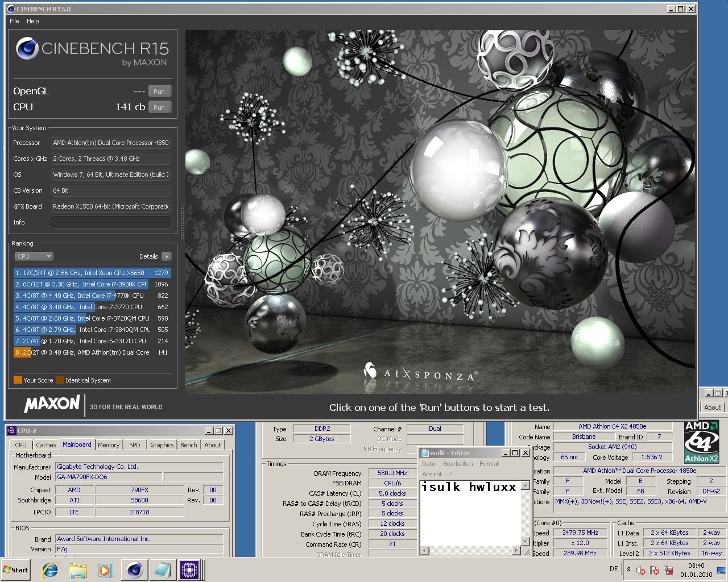Select ranking entry Intel Core i7-3840QM
This screenshot has height=582, width=728.
(x=92, y=330)
